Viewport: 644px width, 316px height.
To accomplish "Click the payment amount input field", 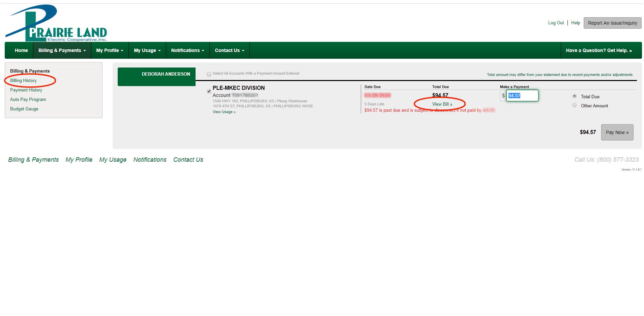I will tap(522, 96).
